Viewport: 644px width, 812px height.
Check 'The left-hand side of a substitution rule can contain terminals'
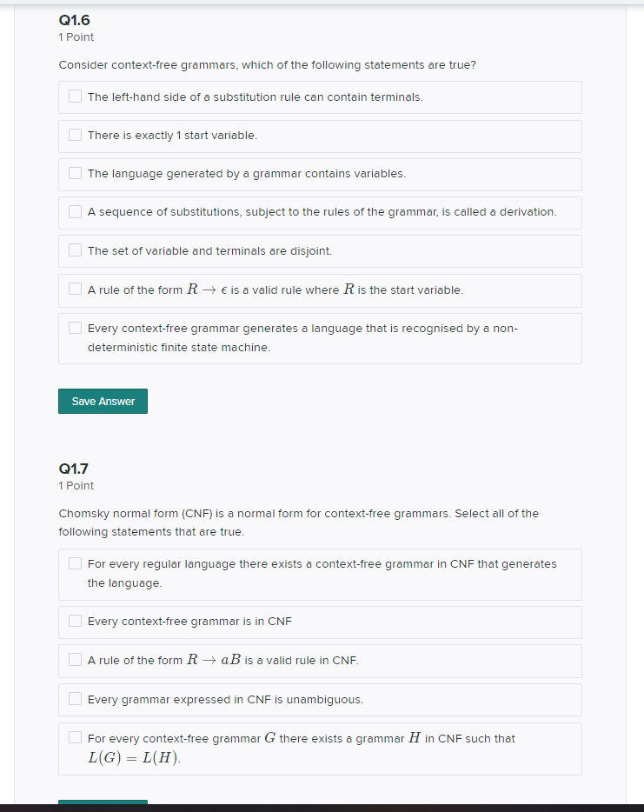pos(75,96)
